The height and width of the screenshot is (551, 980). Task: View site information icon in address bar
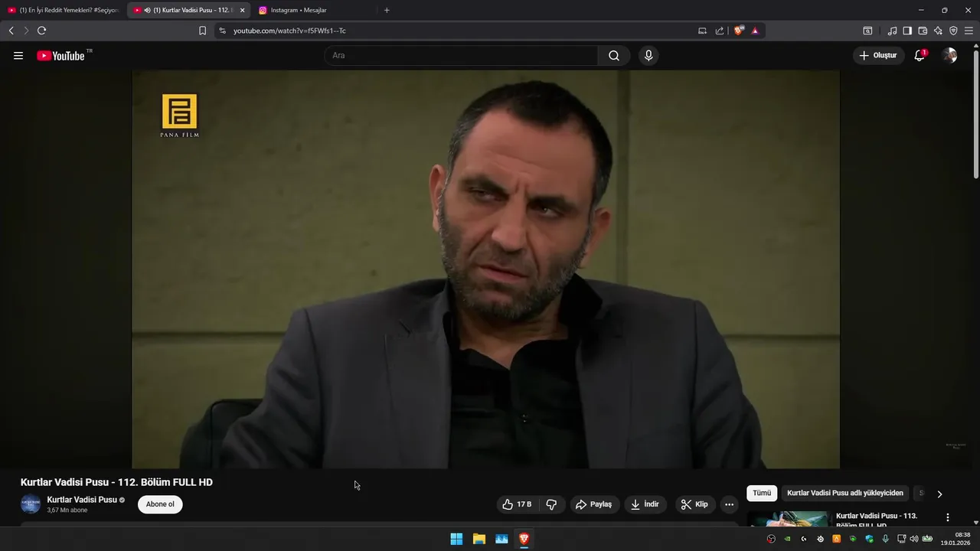tap(222, 31)
